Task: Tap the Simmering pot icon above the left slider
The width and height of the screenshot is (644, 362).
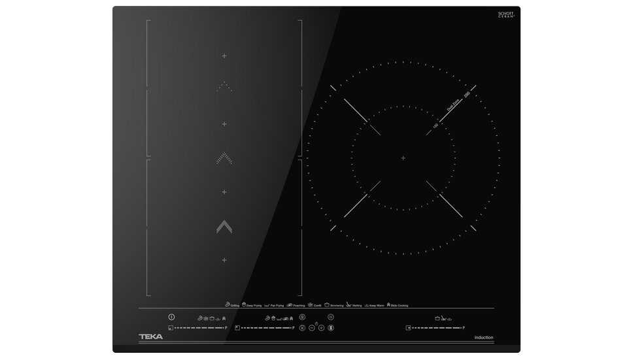Action: 212,318
